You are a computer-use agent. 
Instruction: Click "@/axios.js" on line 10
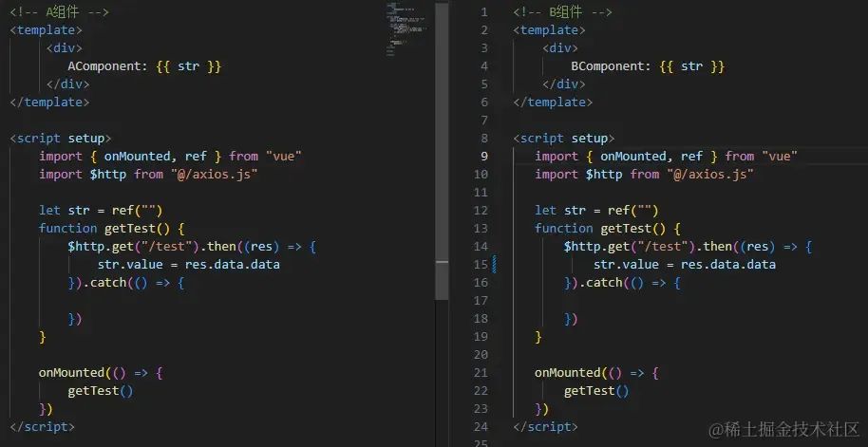(x=709, y=175)
